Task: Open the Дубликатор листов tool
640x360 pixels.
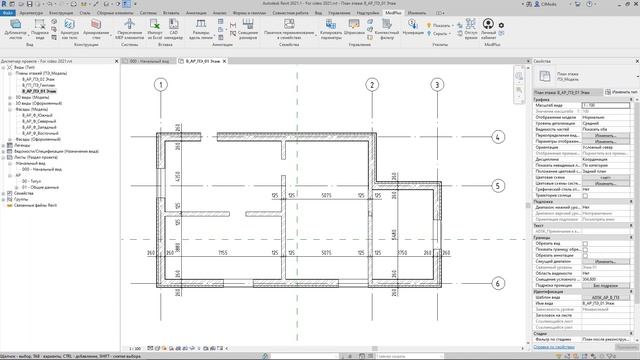Action: pos(16,29)
